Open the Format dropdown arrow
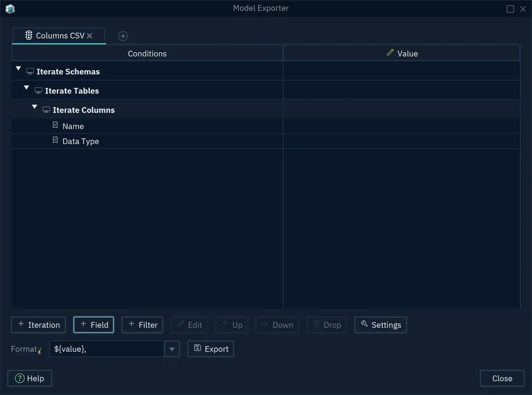This screenshot has width=532, height=395. (172, 349)
